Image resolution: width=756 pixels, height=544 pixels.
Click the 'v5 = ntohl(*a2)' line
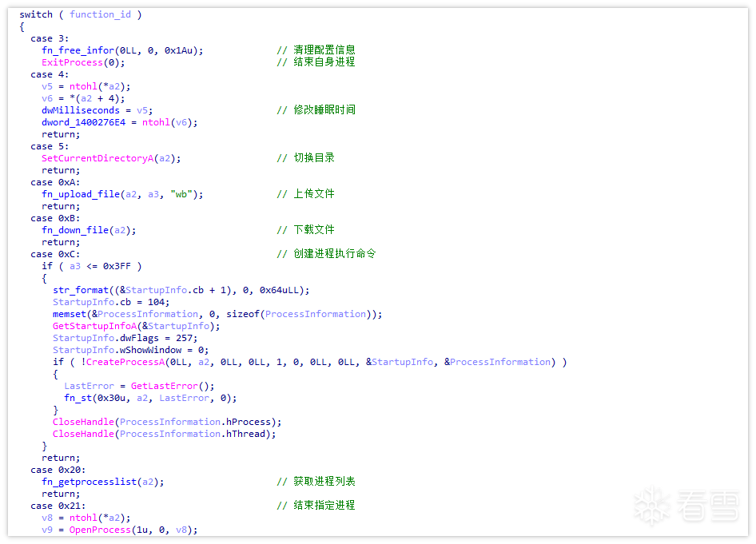click(x=86, y=86)
